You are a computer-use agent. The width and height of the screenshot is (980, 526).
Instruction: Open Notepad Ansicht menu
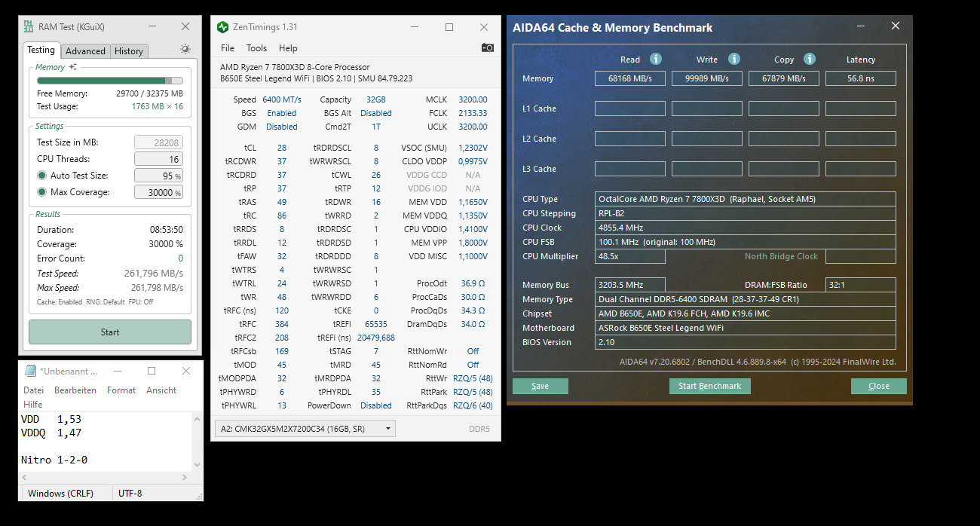(x=161, y=390)
